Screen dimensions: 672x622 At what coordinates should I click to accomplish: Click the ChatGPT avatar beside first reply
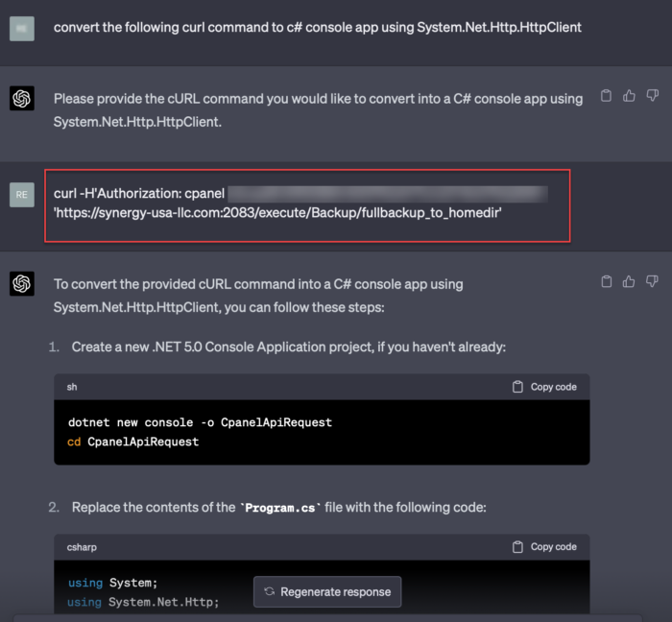tap(22, 99)
